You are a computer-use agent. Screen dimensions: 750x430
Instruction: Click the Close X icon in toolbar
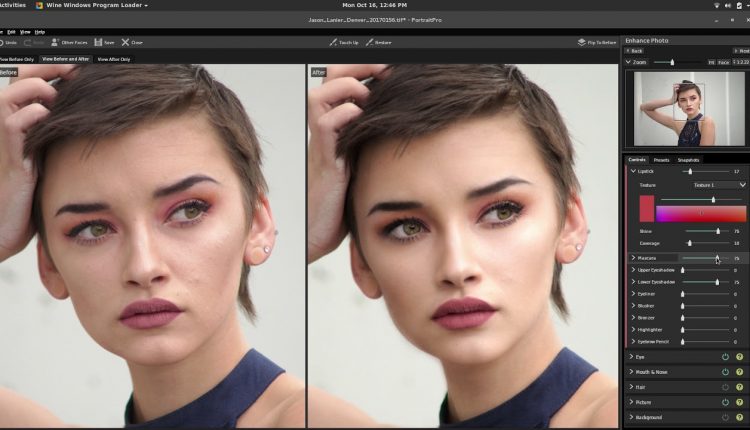[x=125, y=42]
